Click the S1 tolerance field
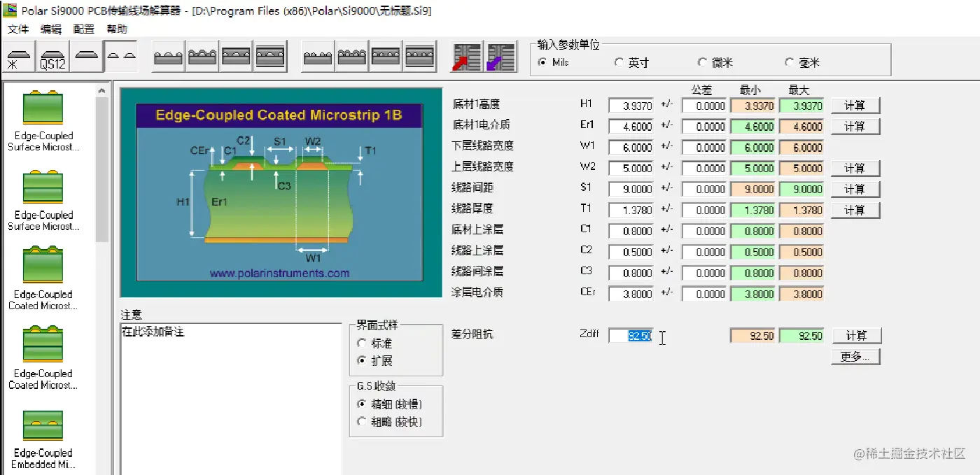 (704, 190)
